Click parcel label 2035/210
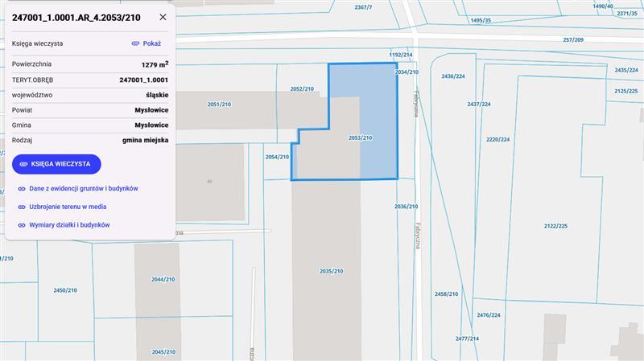Image resolution: width=644 pixels, height=361 pixels. coord(331,271)
